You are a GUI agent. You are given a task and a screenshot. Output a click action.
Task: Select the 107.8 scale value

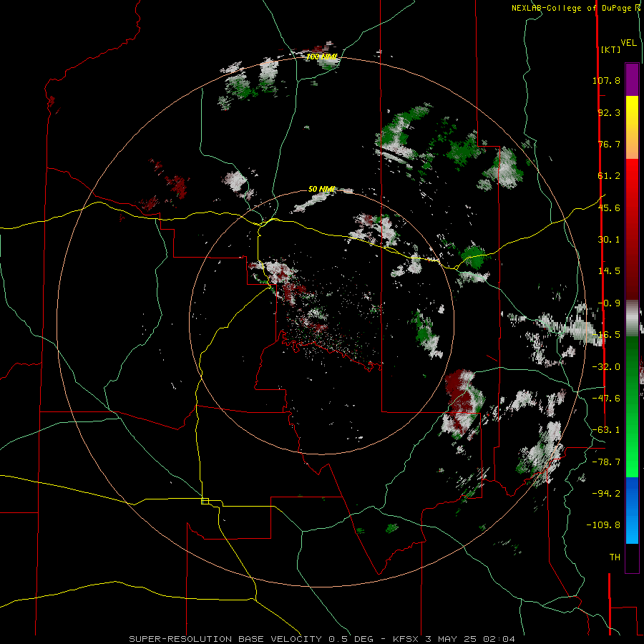coord(606,80)
